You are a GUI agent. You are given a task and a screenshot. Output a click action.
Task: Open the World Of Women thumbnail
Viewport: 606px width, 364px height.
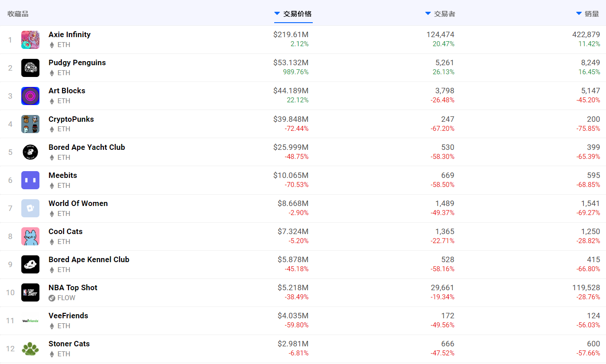click(x=30, y=208)
